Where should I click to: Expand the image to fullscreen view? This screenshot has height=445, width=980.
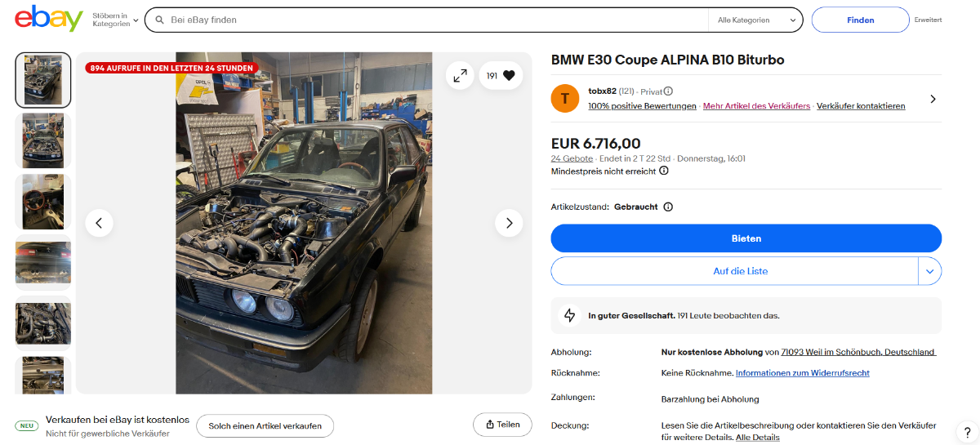460,76
